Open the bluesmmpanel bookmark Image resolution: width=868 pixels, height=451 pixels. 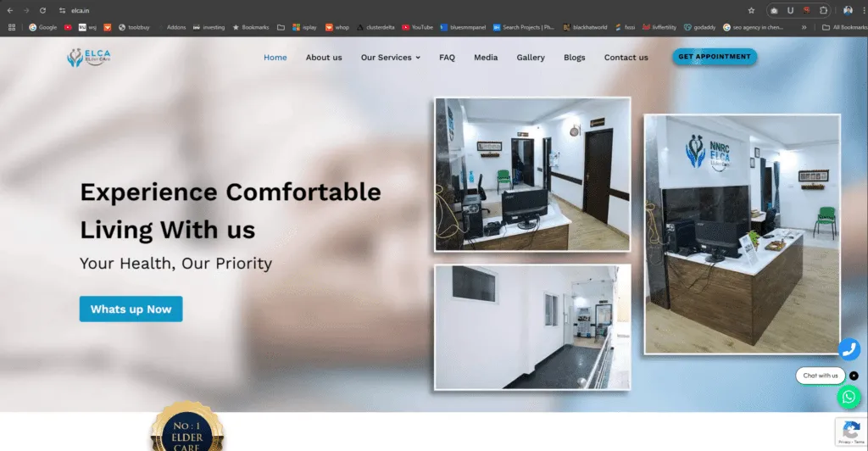[x=463, y=27]
